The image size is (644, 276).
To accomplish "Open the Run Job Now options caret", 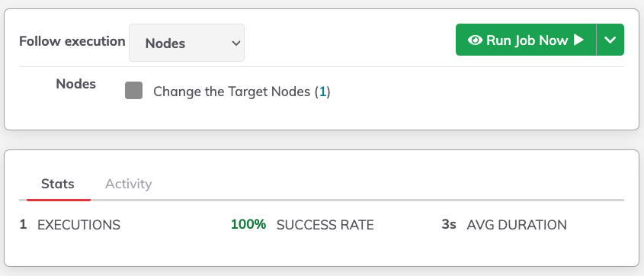I will coord(610,40).
